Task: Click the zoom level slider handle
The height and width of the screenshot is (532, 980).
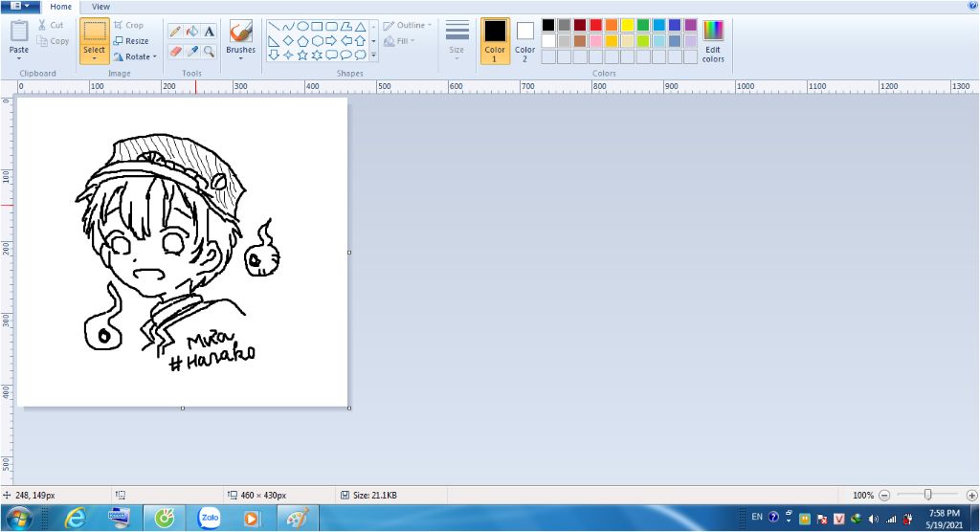Action: (x=928, y=495)
